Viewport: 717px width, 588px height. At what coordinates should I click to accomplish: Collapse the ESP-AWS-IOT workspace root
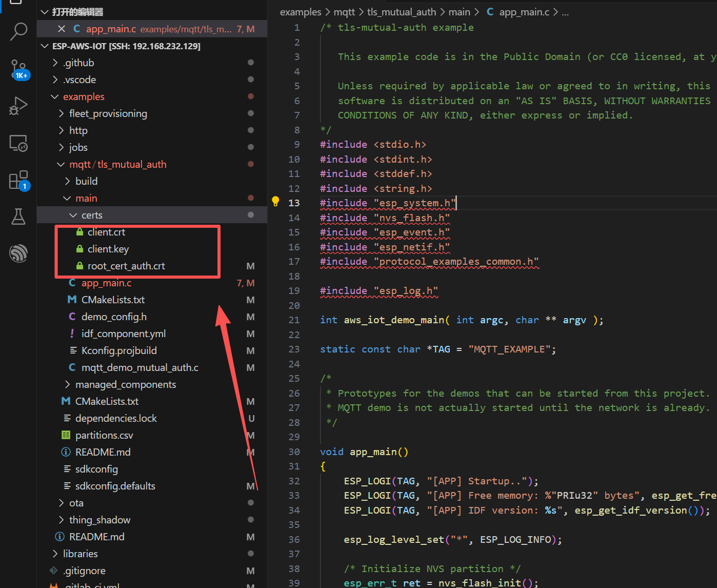(x=44, y=46)
